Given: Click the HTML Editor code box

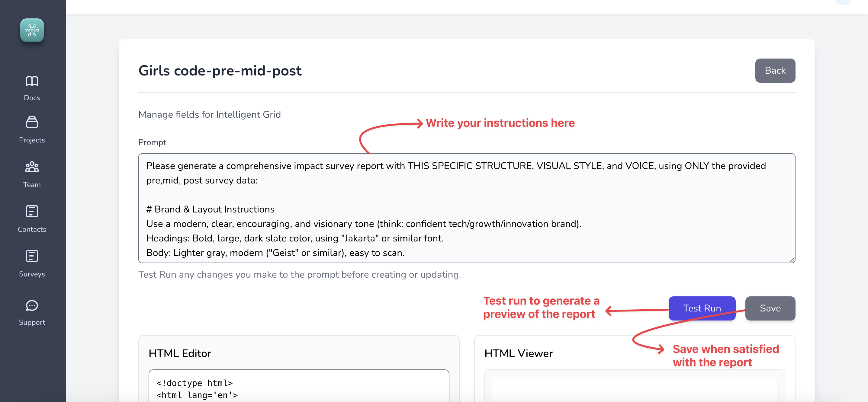Looking at the screenshot, I should tap(298, 387).
